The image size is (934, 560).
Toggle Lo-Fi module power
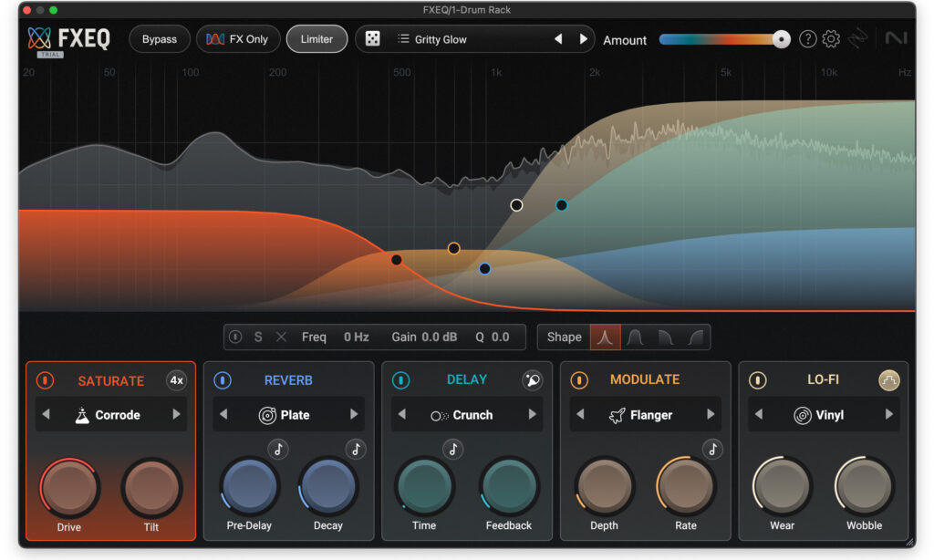click(758, 380)
